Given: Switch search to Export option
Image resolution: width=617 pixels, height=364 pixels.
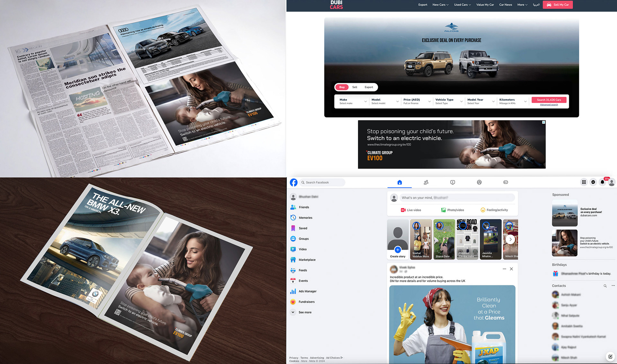Looking at the screenshot, I should [369, 87].
